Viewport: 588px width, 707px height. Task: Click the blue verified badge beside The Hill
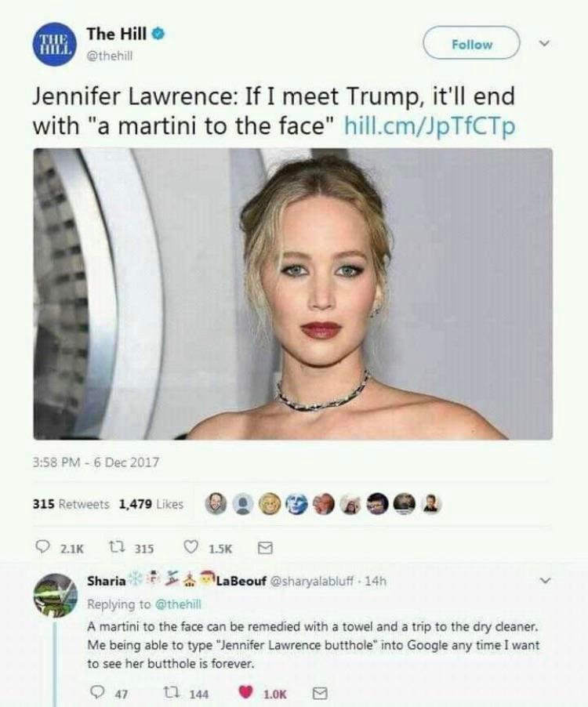click(x=158, y=34)
